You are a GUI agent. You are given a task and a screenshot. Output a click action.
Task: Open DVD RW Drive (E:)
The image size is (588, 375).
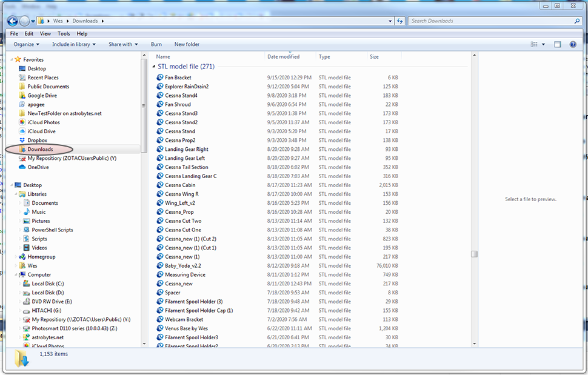52,301
